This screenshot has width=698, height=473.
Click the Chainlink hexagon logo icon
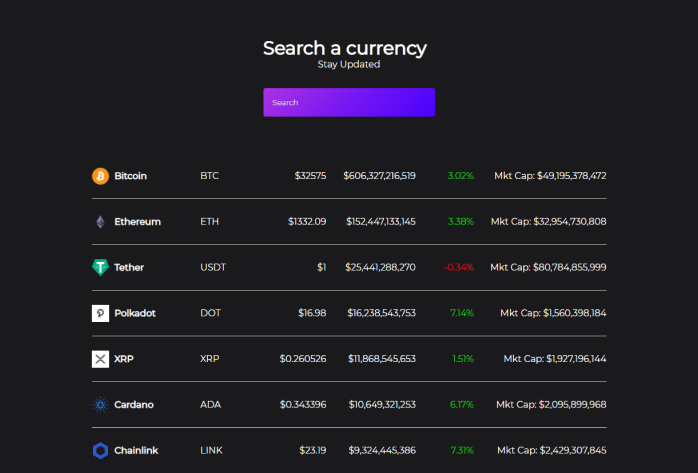tap(100, 450)
